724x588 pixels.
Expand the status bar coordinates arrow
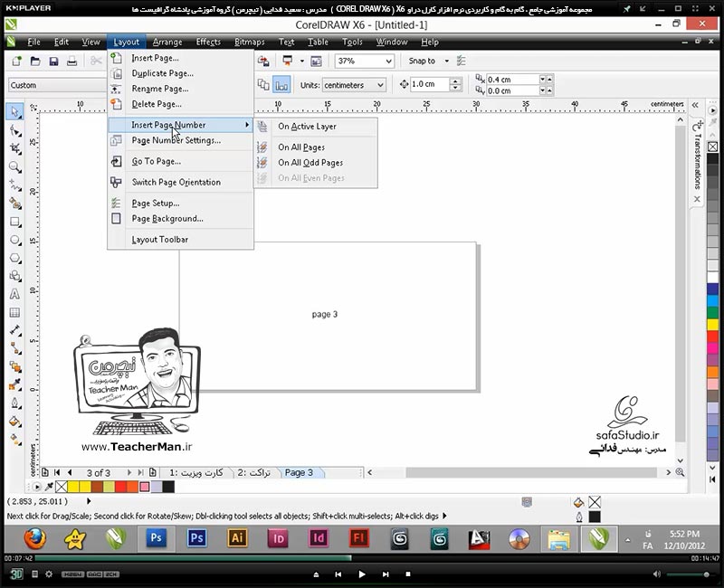tap(89, 501)
